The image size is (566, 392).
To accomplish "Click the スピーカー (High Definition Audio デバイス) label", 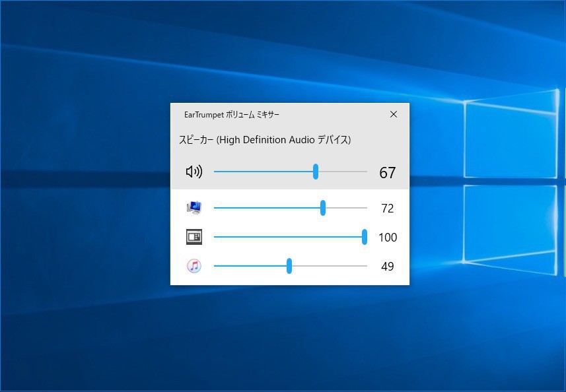I will pyautogui.click(x=265, y=139).
